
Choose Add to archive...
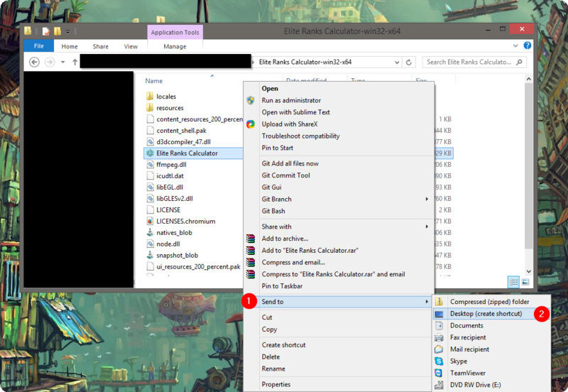[x=339, y=239]
